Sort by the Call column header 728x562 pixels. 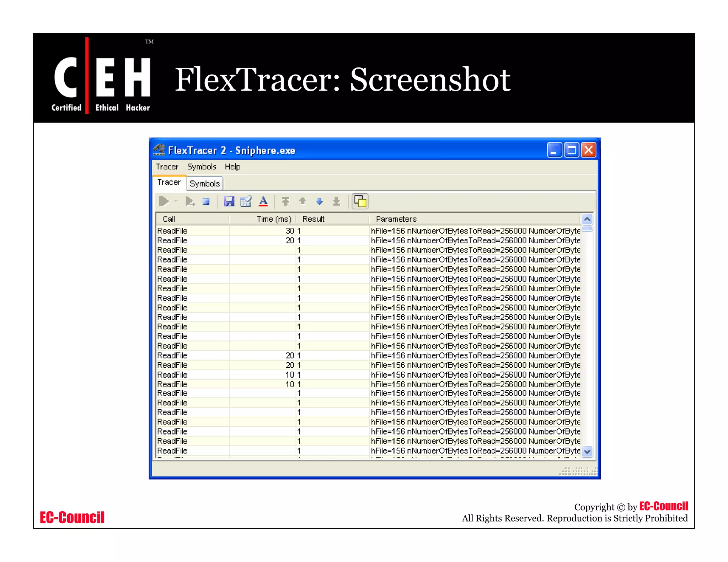click(x=193, y=219)
